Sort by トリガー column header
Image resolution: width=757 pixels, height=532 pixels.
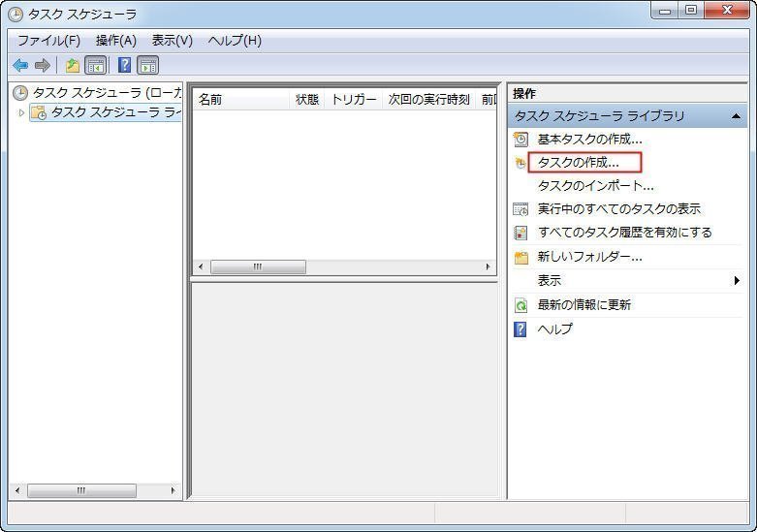(x=354, y=100)
